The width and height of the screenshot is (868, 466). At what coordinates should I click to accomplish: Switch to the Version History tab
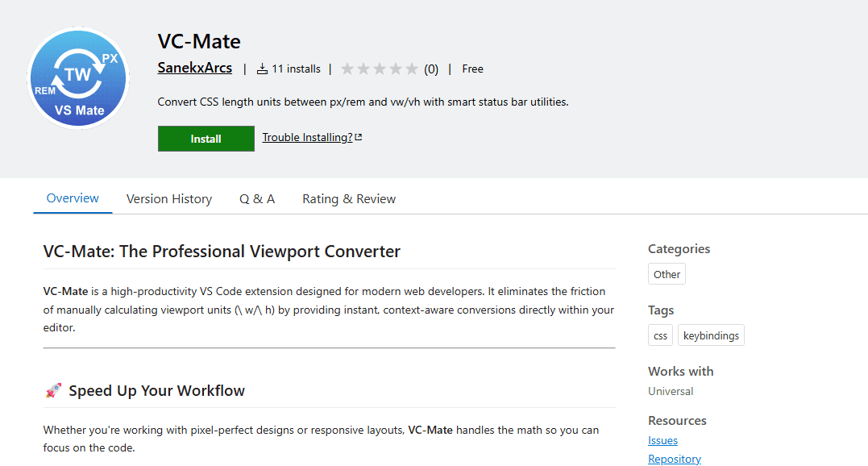point(168,198)
